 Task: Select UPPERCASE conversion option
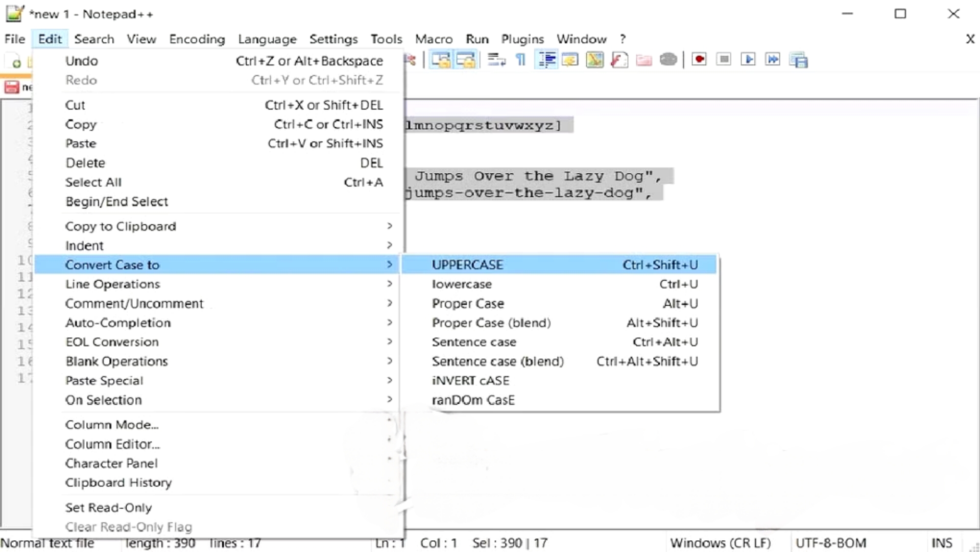point(467,265)
